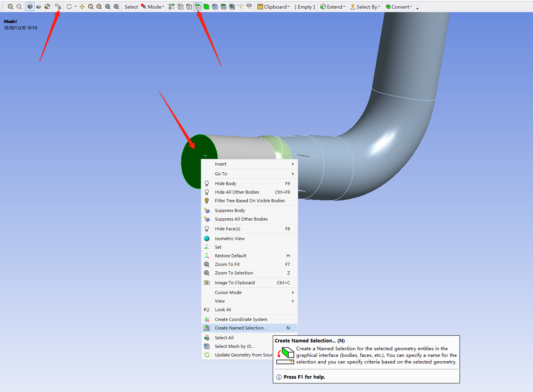Toggle shaded exterior and edges display
This screenshot has width=533, height=392.
point(30,7)
